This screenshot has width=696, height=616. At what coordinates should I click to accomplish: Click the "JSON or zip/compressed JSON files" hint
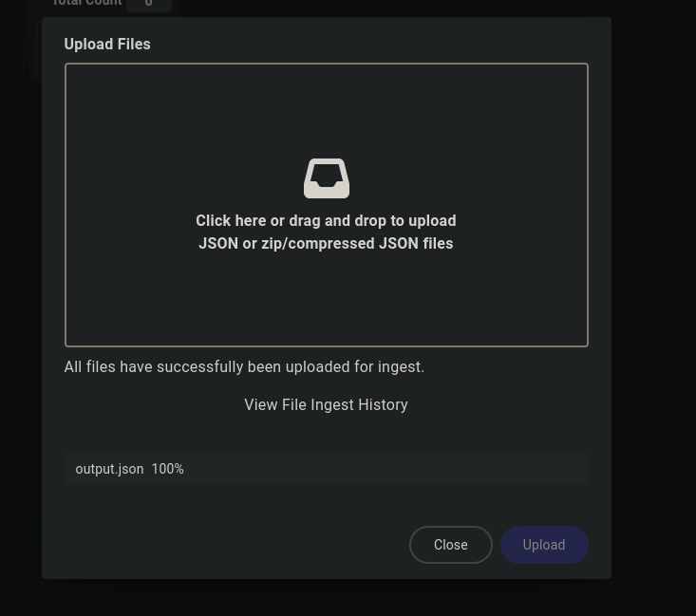(326, 244)
